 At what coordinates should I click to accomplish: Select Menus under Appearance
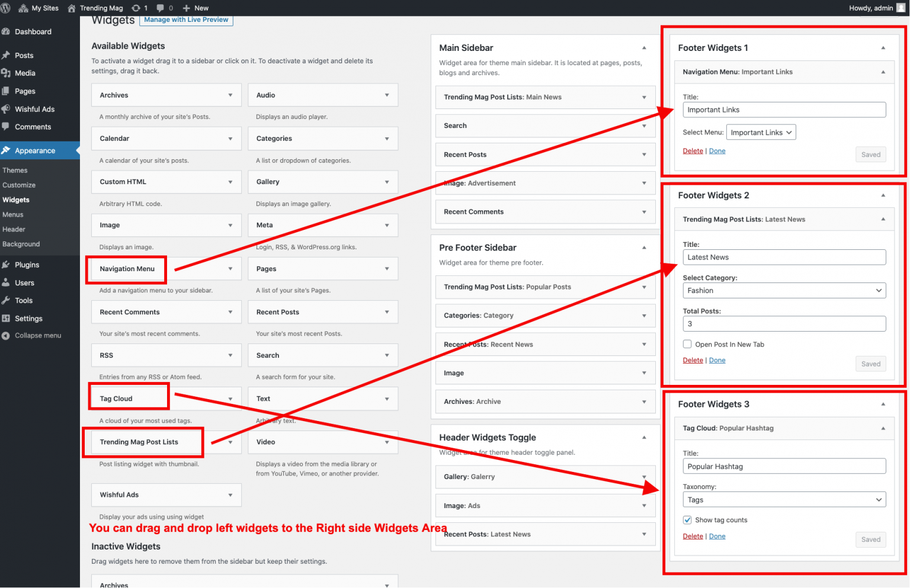pyautogui.click(x=13, y=214)
